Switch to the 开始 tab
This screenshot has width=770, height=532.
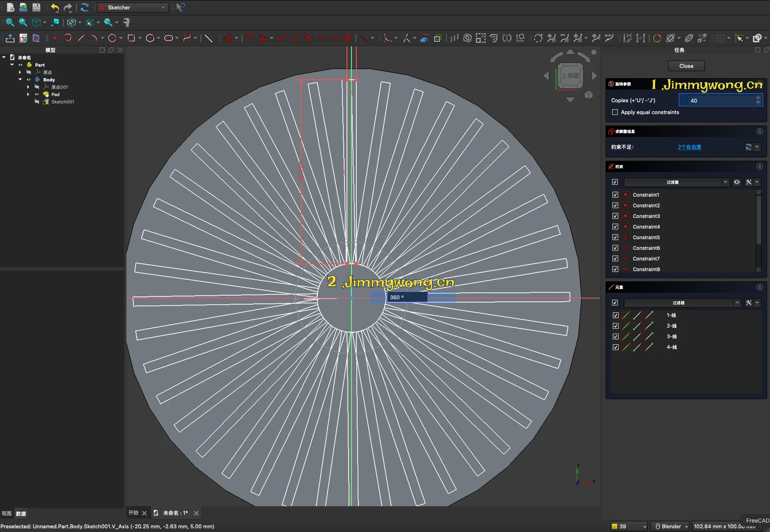click(x=133, y=513)
